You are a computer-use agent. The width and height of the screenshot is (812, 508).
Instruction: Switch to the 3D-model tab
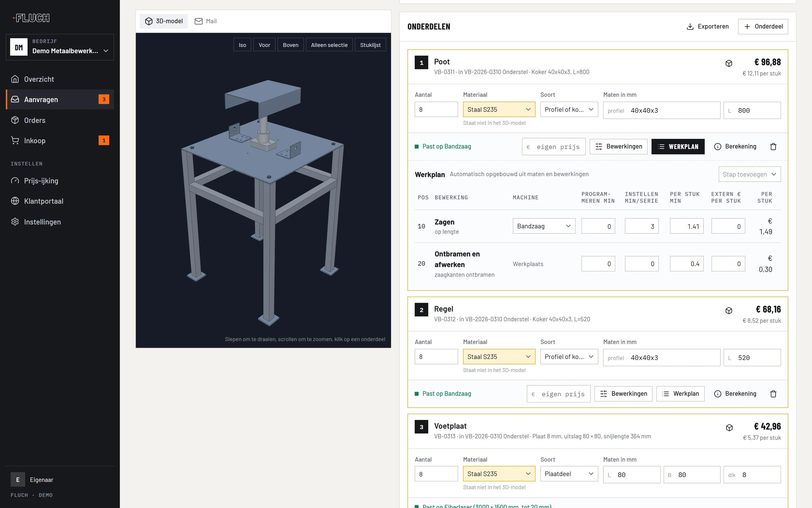point(164,21)
